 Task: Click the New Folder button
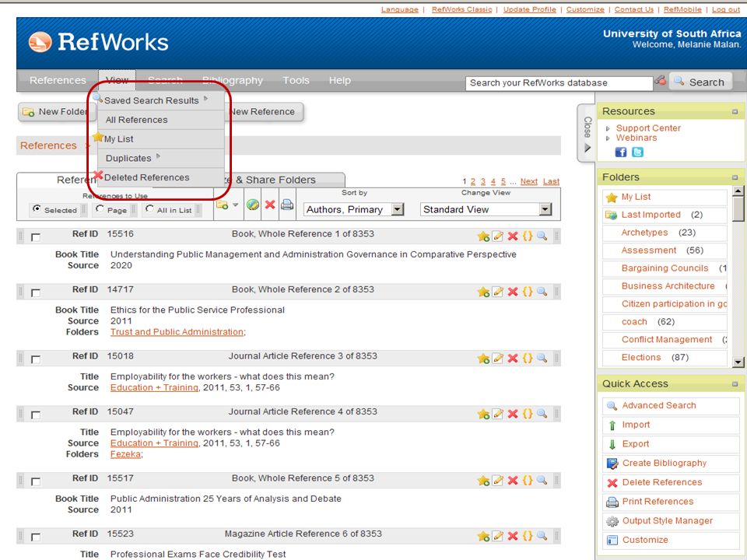click(55, 112)
